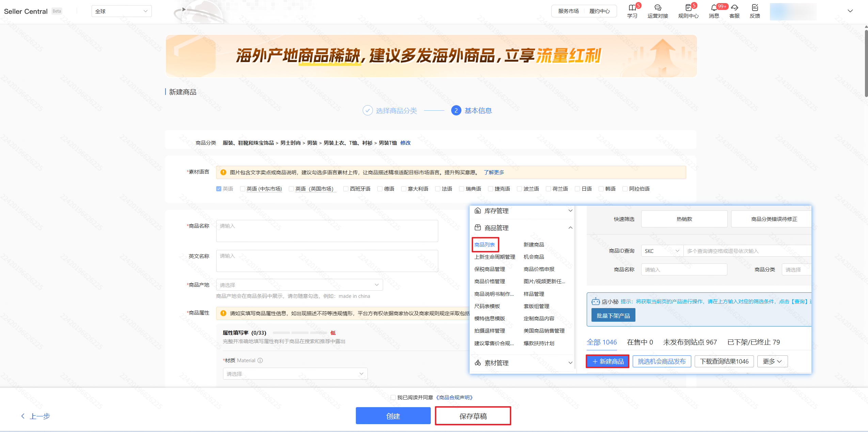This screenshot has height=432, width=868.
Task: Click the 修改 category link
Action: point(405,143)
